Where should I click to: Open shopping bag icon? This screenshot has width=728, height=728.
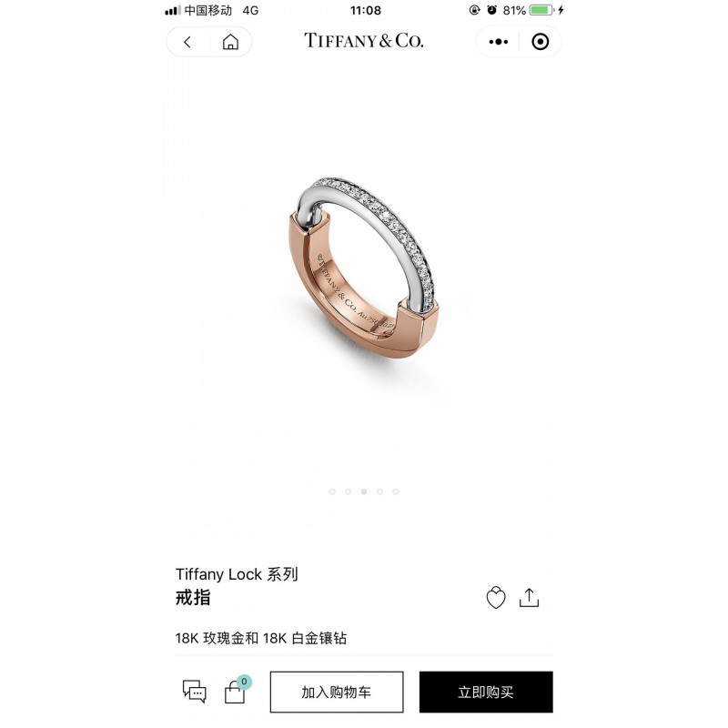tap(235, 693)
